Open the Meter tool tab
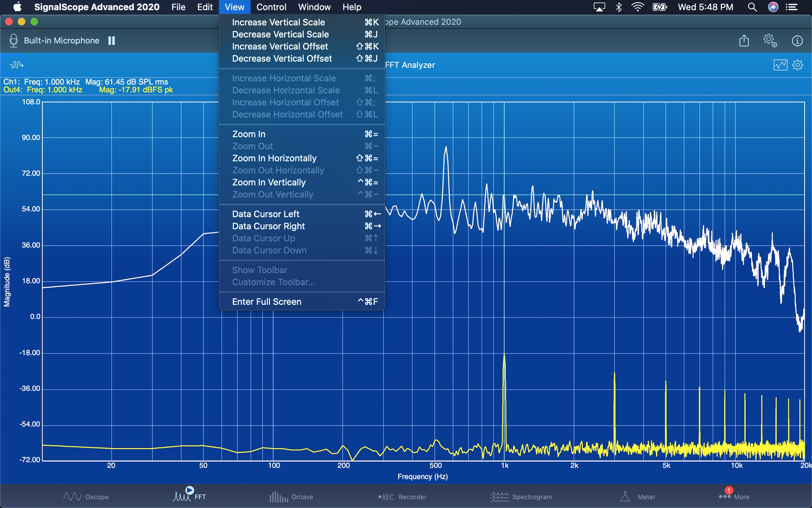Screen dimensions: 812x508 [x=637, y=497]
